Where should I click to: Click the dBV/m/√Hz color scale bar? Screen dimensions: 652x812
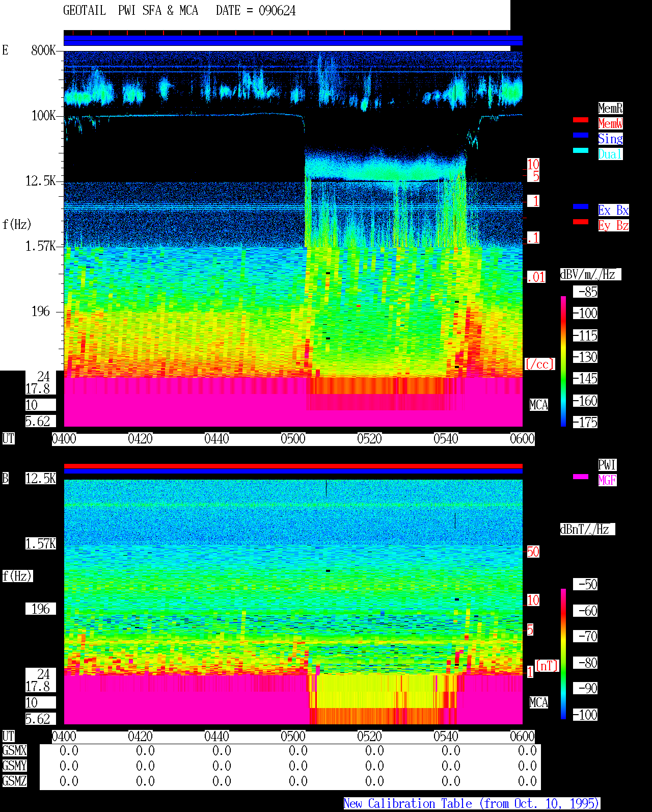pyautogui.click(x=563, y=361)
